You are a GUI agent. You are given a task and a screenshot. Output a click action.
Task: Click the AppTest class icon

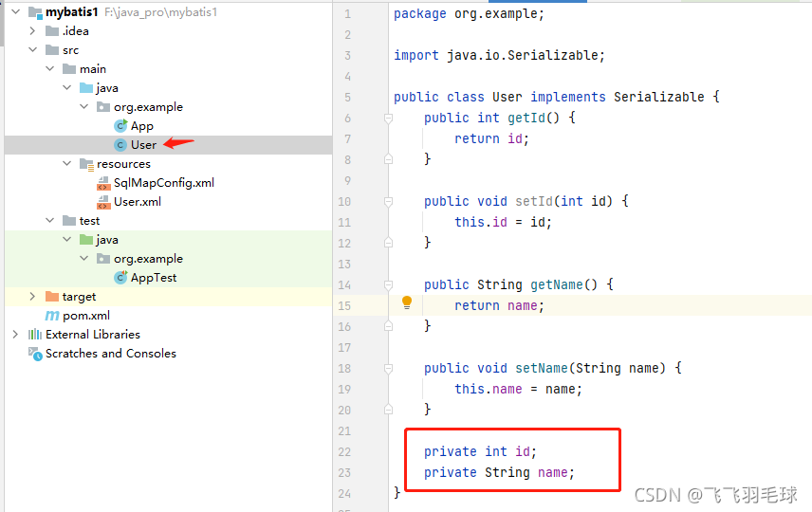pos(120,278)
